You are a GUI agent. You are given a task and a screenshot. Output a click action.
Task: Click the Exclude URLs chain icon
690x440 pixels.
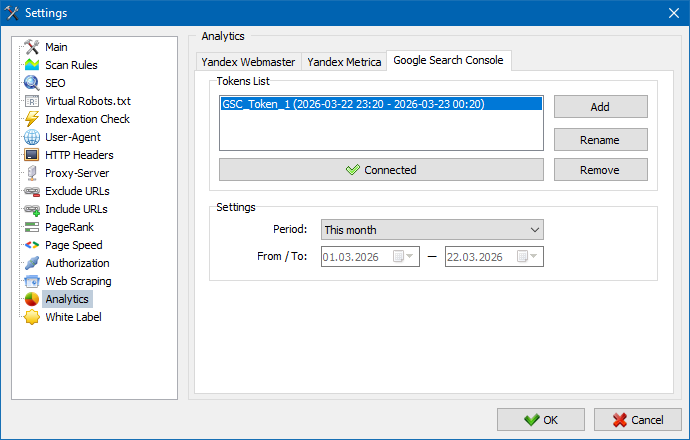[x=32, y=191]
